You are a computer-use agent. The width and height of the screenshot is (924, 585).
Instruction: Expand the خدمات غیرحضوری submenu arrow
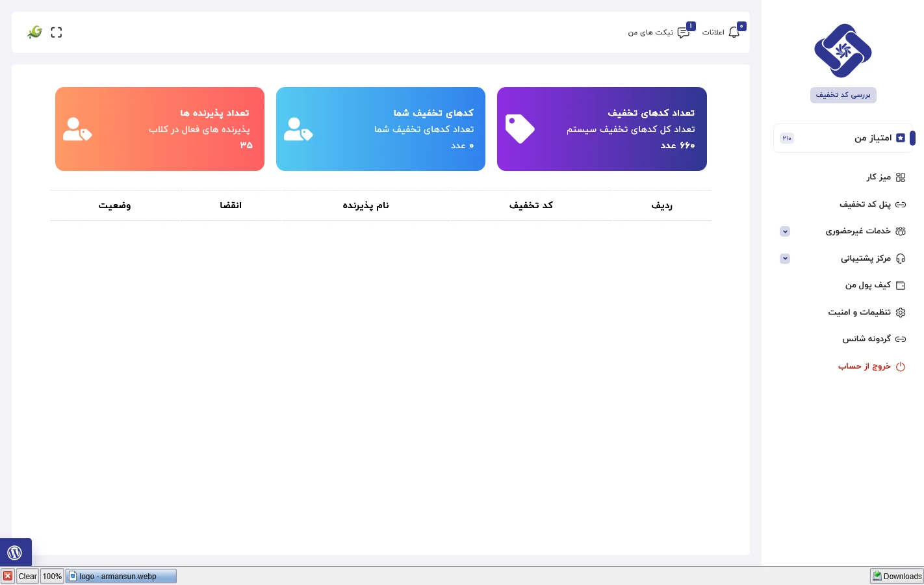785,231
